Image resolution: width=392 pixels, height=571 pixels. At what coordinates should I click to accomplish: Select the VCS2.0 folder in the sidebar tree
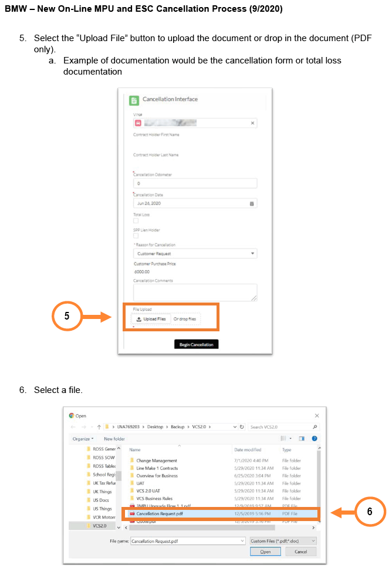tap(99, 526)
